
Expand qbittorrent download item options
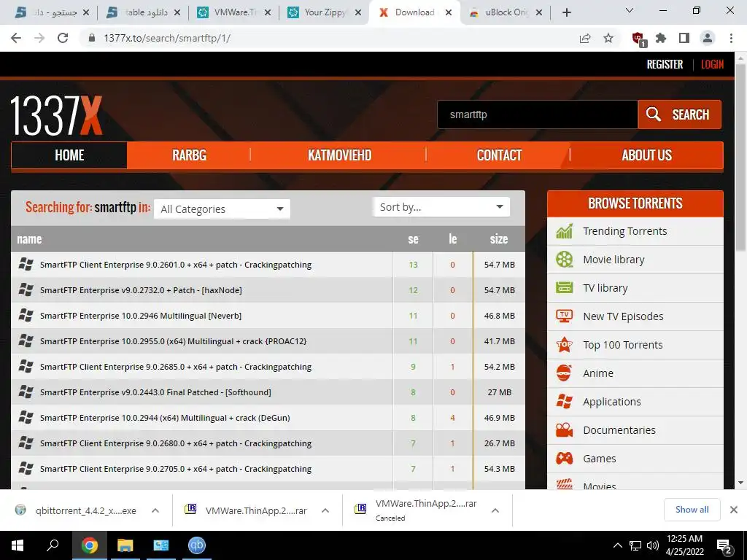(x=155, y=510)
